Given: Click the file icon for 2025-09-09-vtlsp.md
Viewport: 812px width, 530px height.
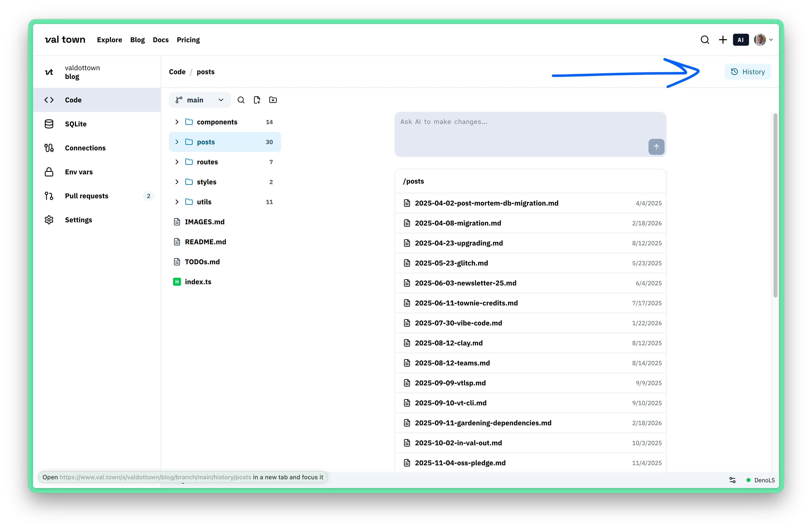Looking at the screenshot, I should [x=407, y=383].
